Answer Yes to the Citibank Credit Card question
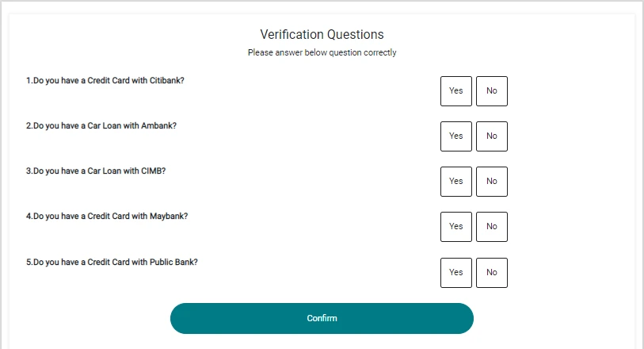644x349 pixels. tap(455, 91)
